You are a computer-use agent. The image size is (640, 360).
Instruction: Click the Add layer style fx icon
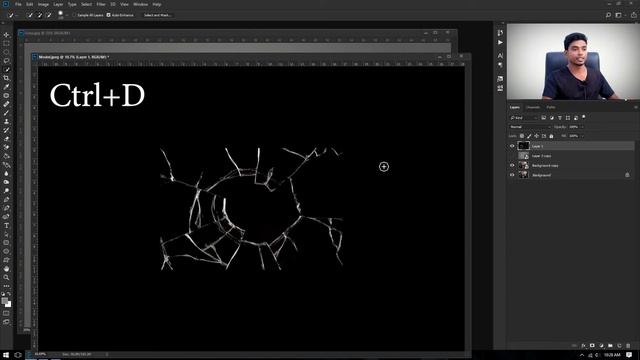point(583,346)
